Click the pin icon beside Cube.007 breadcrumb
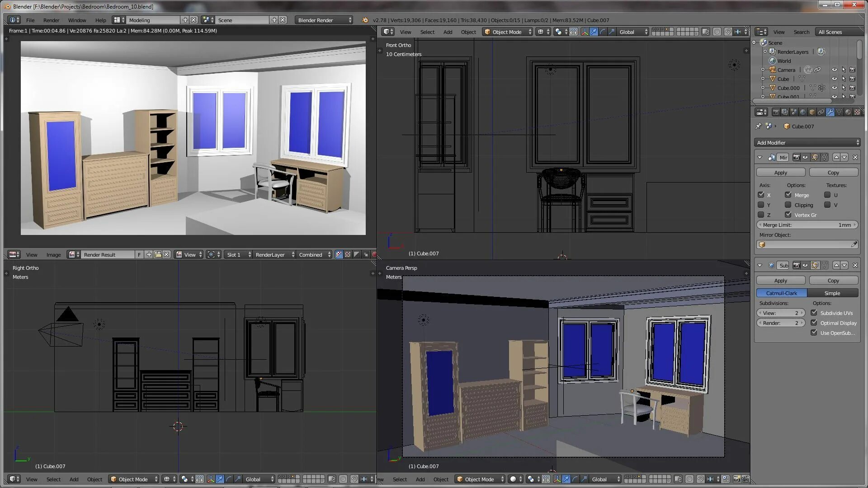This screenshot has height=488, width=868. click(758, 126)
